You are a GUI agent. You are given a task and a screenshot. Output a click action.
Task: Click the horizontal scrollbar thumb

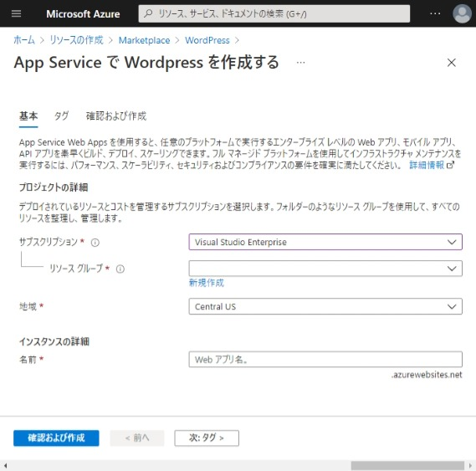click(407, 465)
